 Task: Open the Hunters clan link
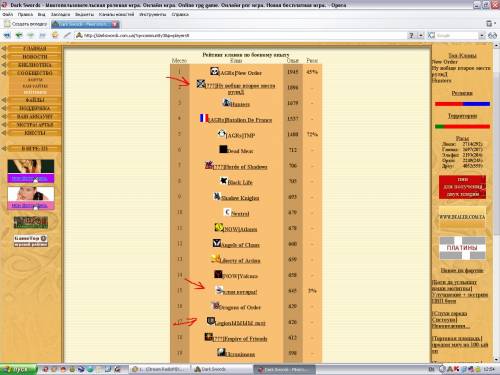coord(240,104)
